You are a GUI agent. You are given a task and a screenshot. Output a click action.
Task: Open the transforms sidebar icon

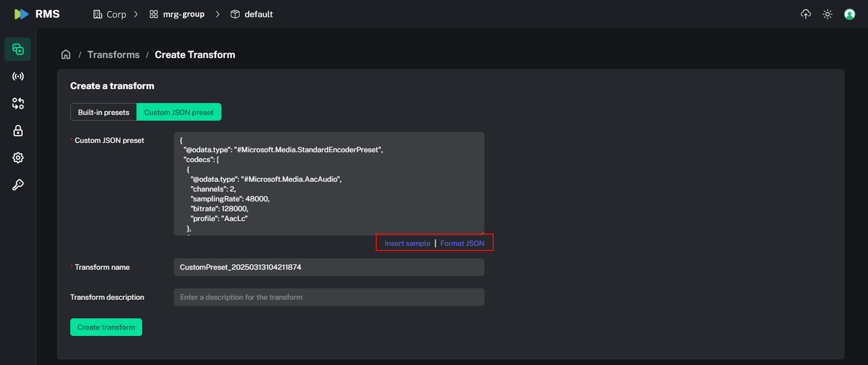point(18,103)
